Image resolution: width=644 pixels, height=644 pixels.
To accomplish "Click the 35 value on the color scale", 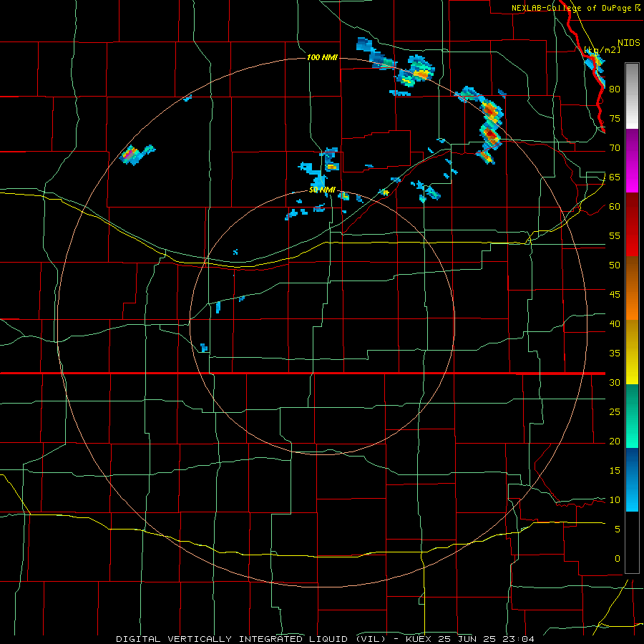I will coord(615,353).
